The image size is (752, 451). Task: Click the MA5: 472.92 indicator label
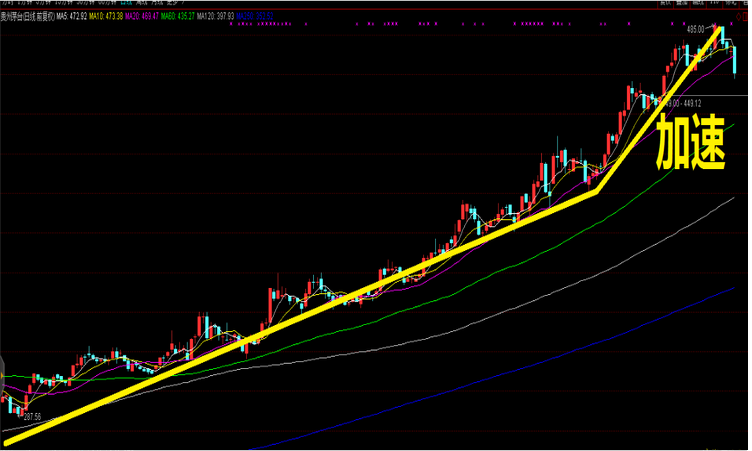(x=71, y=16)
